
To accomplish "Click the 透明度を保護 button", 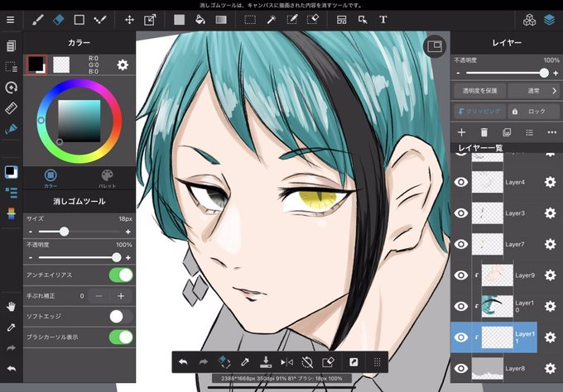I will (x=479, y=91).
